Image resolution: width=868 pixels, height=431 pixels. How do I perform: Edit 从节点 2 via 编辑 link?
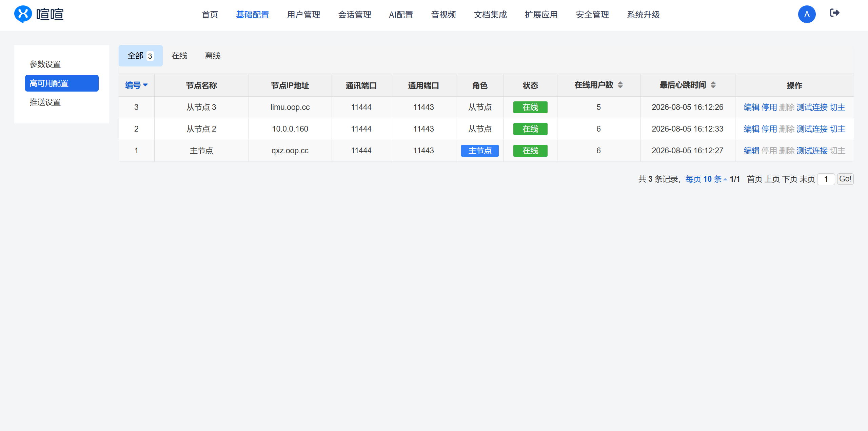pos(751,129)
